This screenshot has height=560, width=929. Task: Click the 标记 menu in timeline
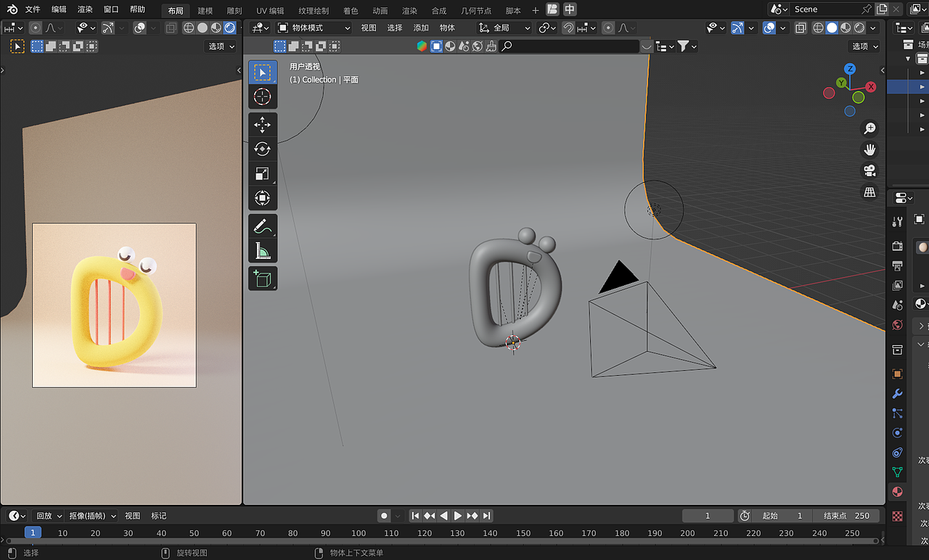pos(159,516)
